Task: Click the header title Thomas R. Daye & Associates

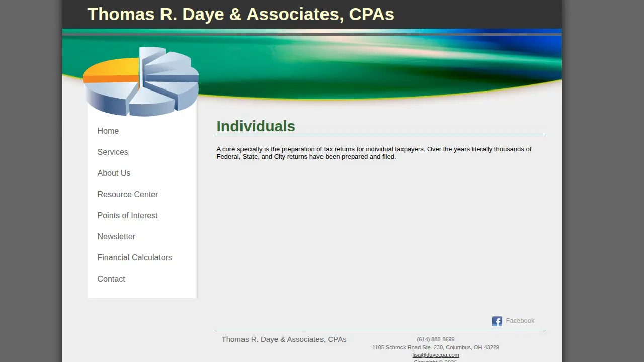Action: point(240,14)
